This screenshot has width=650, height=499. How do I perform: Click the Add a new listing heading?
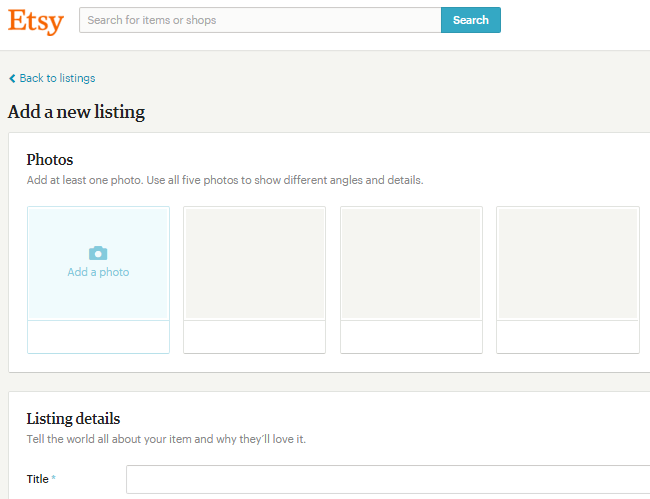click(76, 112)
